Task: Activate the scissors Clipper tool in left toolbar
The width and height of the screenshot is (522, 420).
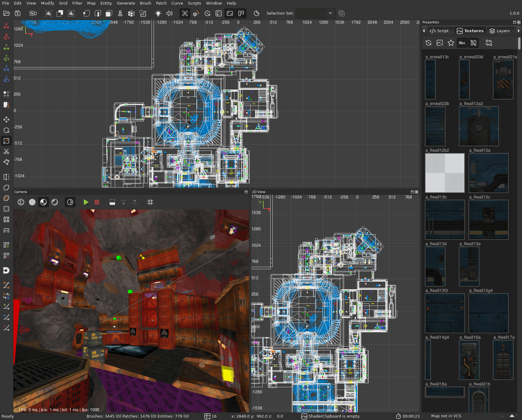Action: pos(6,151)
